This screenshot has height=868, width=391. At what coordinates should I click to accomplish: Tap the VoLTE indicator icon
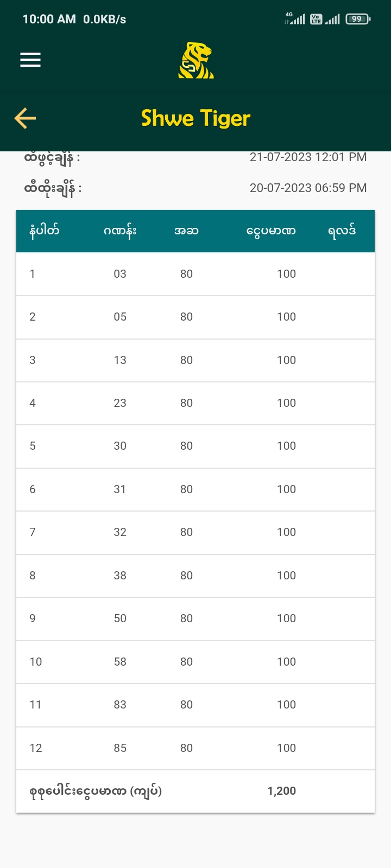316,19
